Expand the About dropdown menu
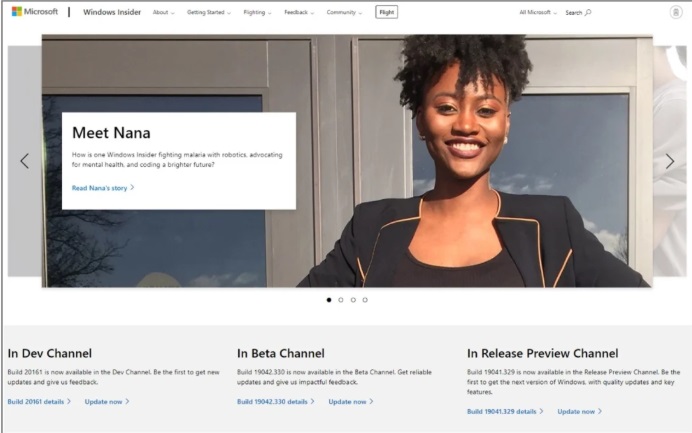 click(x=163, y=13)
